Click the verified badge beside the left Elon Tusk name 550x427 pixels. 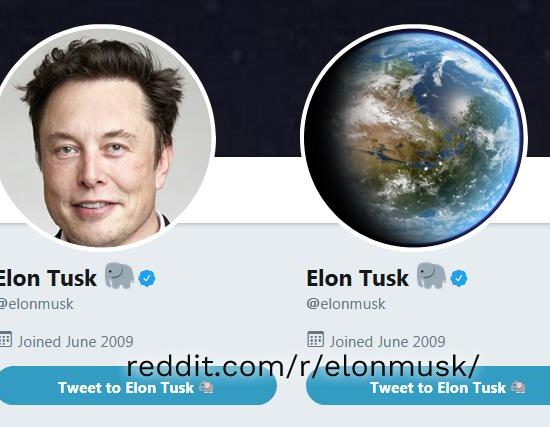pos(147,279)
